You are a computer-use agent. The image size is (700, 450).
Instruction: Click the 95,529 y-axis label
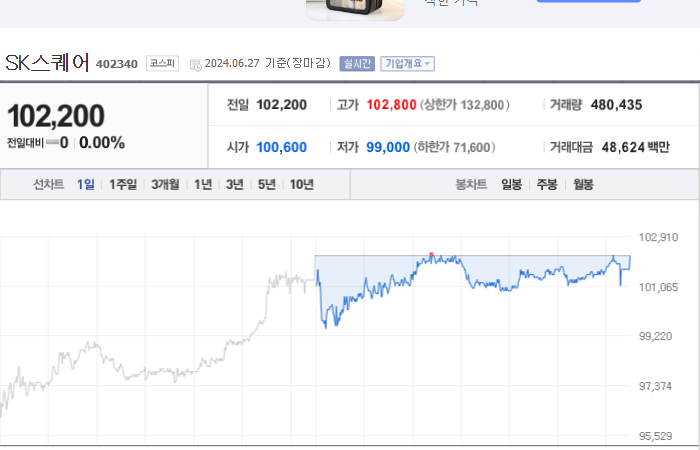655,436
